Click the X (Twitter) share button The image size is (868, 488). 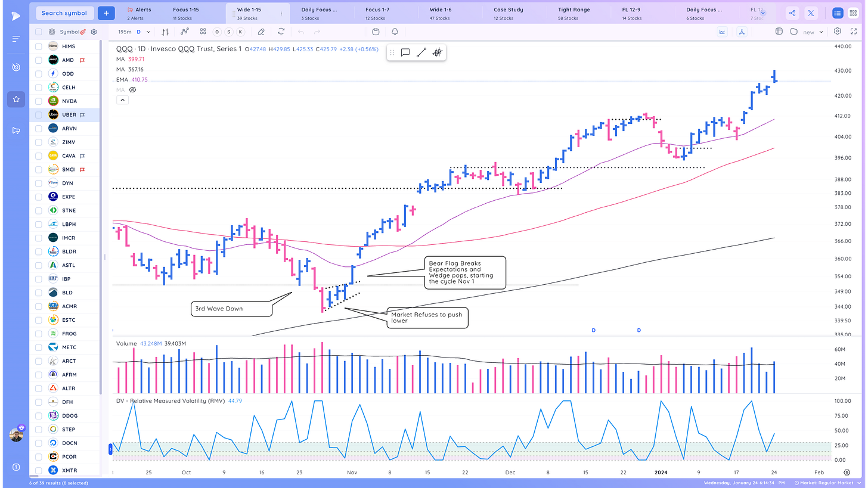[811, 13]
